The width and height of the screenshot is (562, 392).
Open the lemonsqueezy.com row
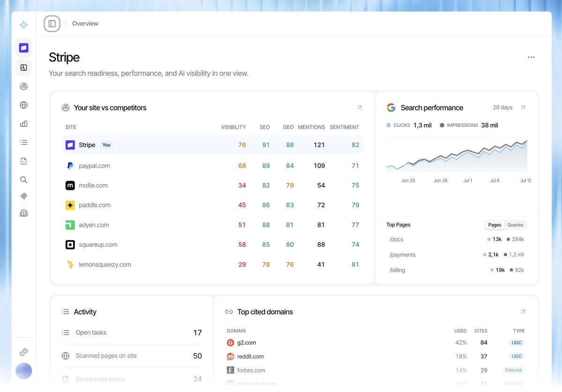[x=213, y=265]
